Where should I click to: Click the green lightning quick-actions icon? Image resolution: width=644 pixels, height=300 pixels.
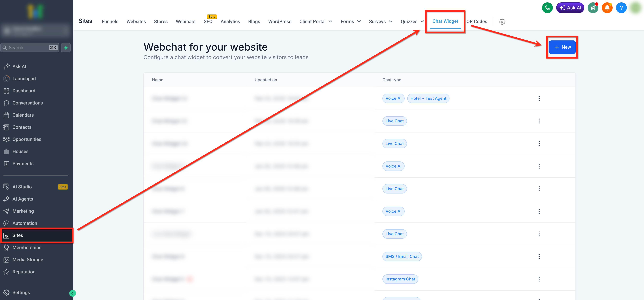click(x=66, y=48)
